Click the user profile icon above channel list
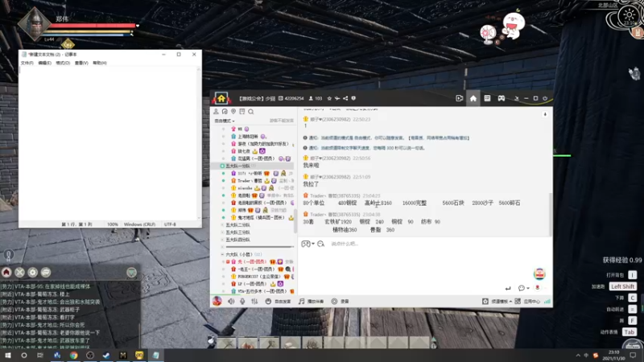 (x=216, y=112)
